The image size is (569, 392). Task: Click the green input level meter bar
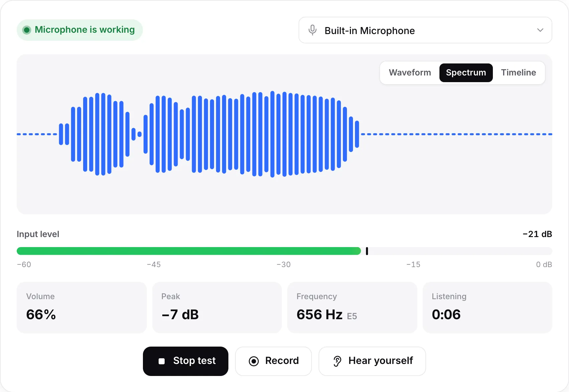pyautogui.click(x=189, y=251)
